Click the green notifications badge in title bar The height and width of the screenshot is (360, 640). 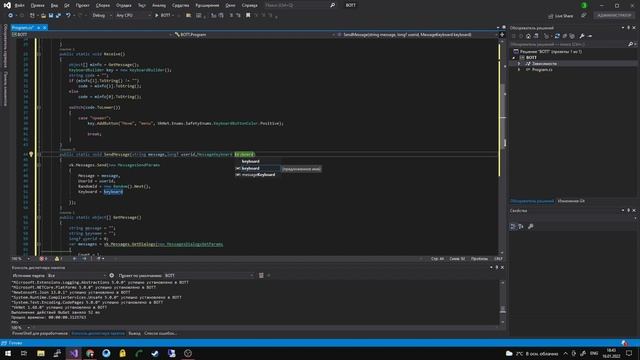pyautogui.click(x=584, y=5)
